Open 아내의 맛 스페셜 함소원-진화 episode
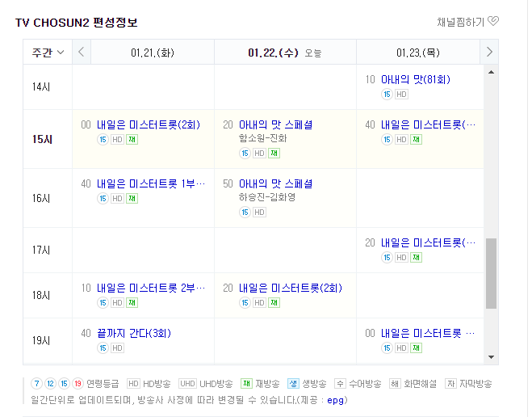This screenshot has height=417, width=532. (275, 124)
